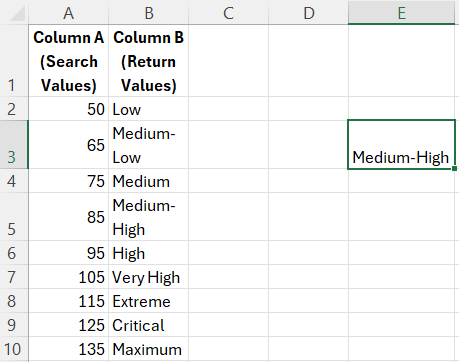Select row 1 header

(x=14, y=61)
